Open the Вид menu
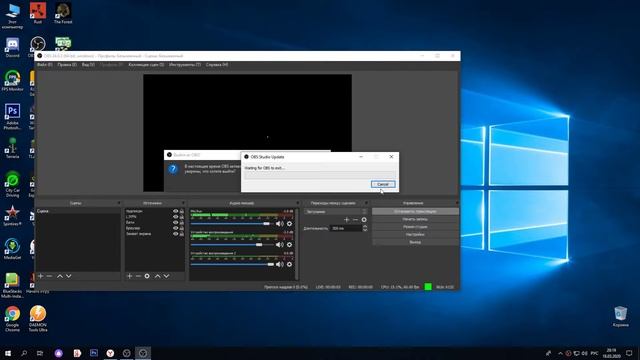Viewport: 640px width, 360px height. tap(88, 64)
